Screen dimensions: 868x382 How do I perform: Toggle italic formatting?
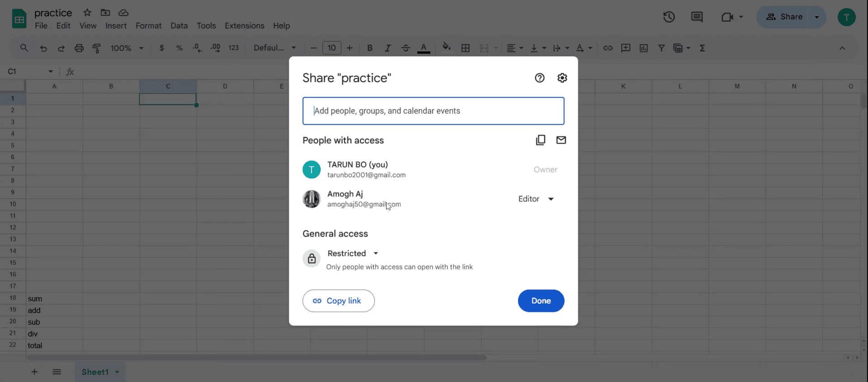(387, 48)
